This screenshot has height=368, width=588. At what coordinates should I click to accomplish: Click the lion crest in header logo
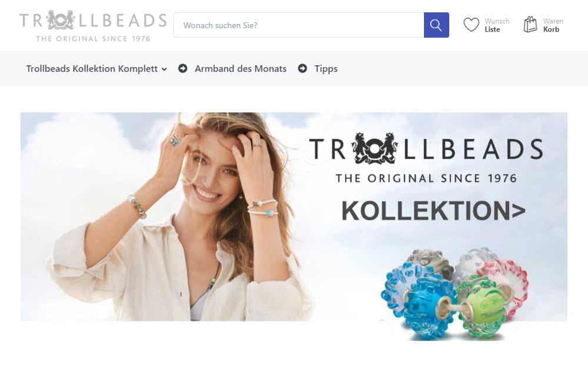click(61, 20)
